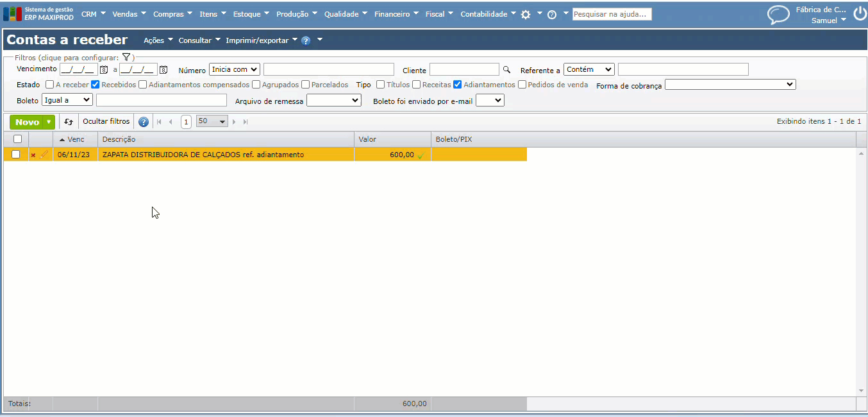
Task: Uncheck the Recebidos checkbox
Action: click(95, 85)
